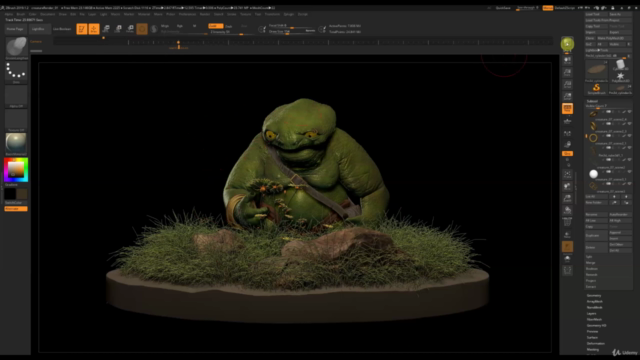This screenshot has height=360, width=640.
Task: Select the Rotate transform tool
Action: point(130,29)
